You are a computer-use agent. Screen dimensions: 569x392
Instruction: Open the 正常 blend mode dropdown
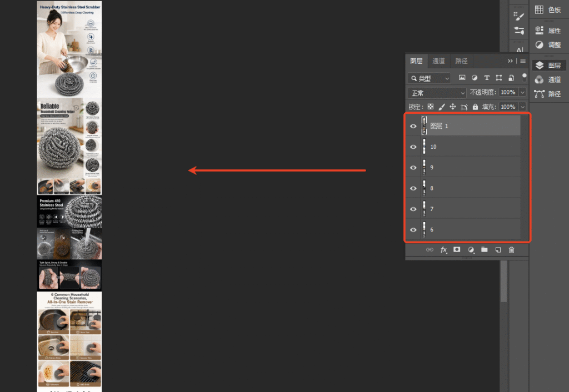click(x=437, y=93)
